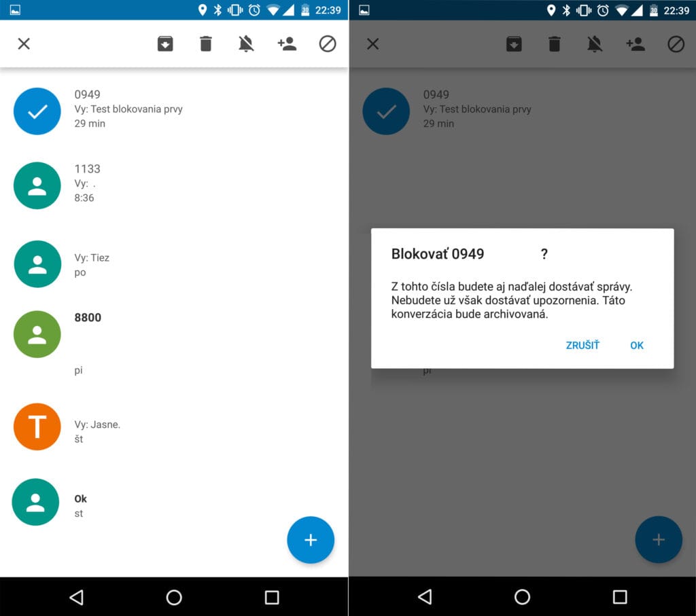Confirm blocking with the dialog OK button
The image size is (696, 616).
coord(636,346)
